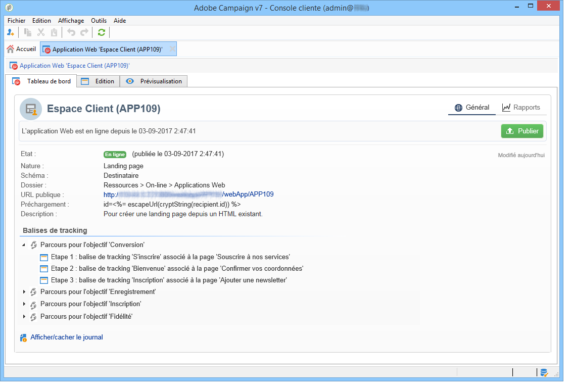Click the 'Landing page' nature value
The height and width of the screenshot is (392, 573).
point(123,166)
